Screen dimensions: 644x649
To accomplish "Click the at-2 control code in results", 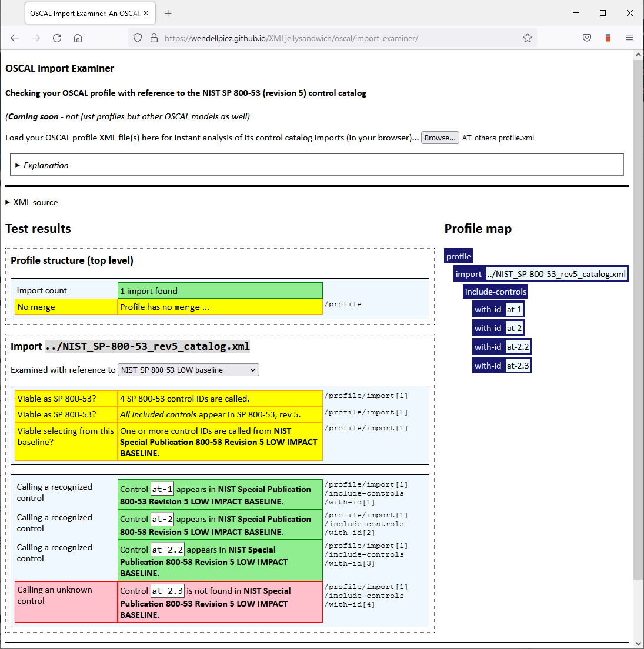I will tap(162, 519).
